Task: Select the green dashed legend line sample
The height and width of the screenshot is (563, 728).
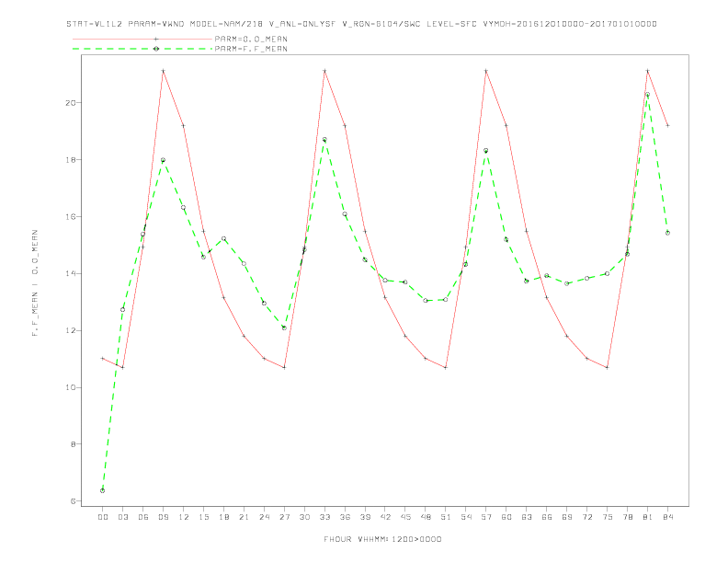Action: [x=142, y=49]
